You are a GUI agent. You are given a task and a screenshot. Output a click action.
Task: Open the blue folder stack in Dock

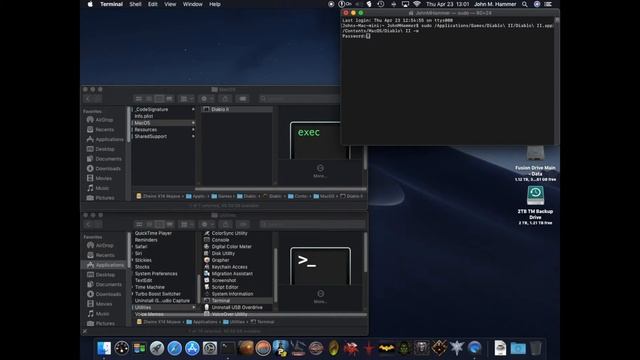pyautogui.click(x=518, y=348)
